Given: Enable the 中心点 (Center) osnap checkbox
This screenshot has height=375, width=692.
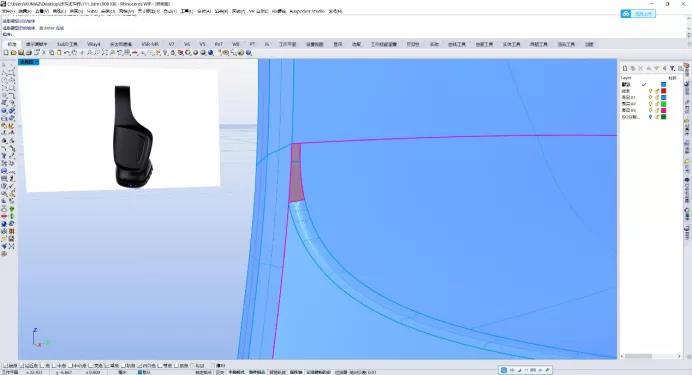Looking at the screenshot, I should [71, 366].
